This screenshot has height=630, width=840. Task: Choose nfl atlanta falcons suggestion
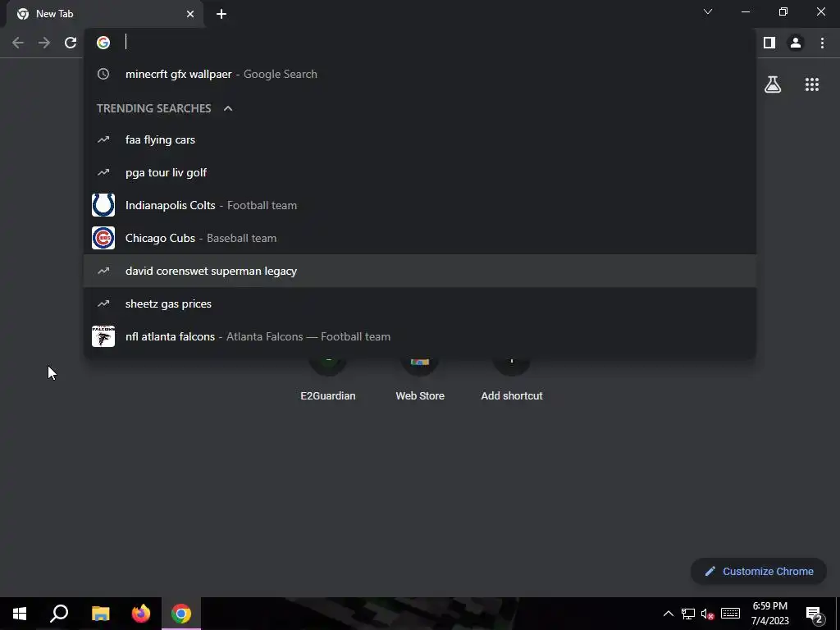(420, 336)
